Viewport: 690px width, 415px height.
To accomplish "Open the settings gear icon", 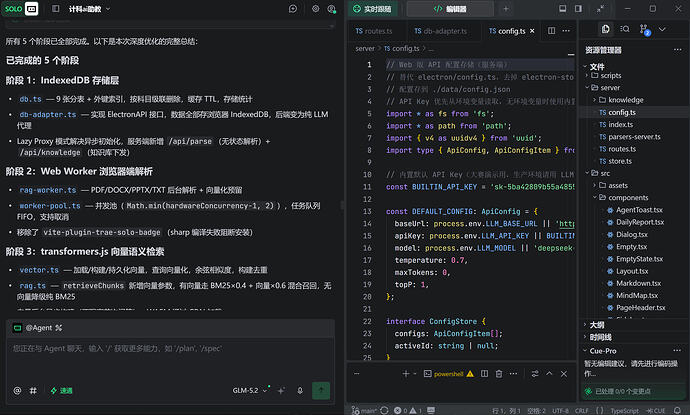I will point(316,9).
